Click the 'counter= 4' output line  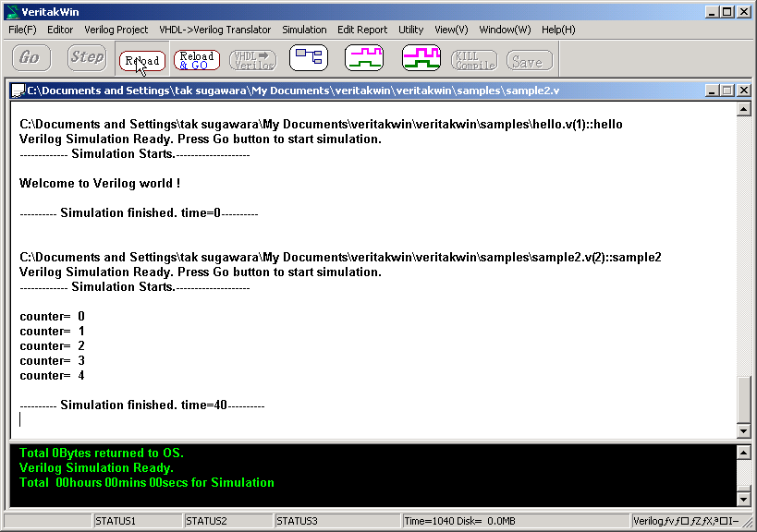(52, 375)
